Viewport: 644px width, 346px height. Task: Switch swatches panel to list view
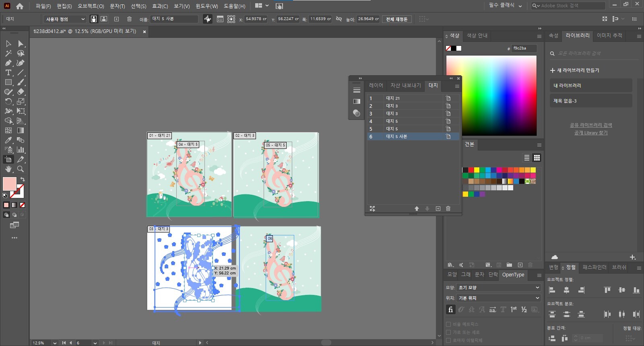coord(526,158)
